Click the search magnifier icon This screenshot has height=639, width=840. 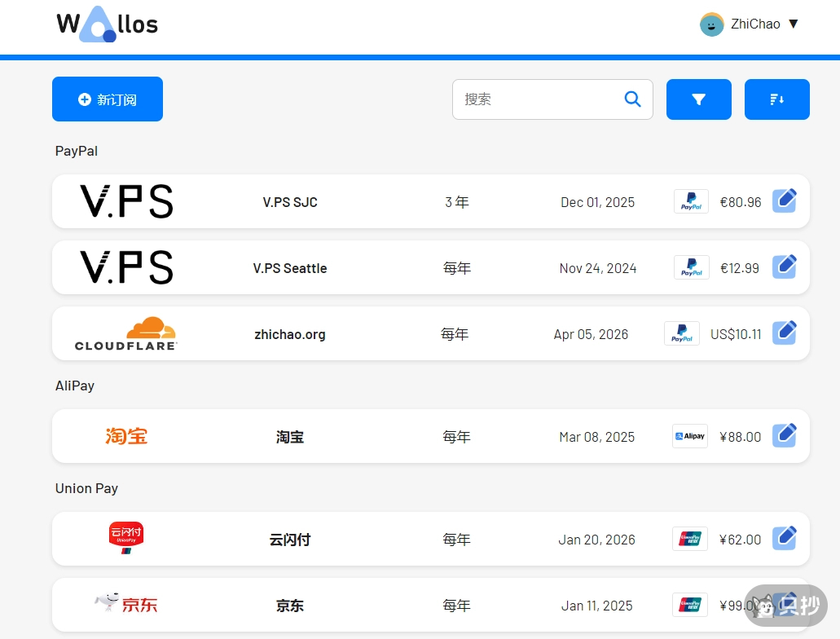tap(632, 99)
